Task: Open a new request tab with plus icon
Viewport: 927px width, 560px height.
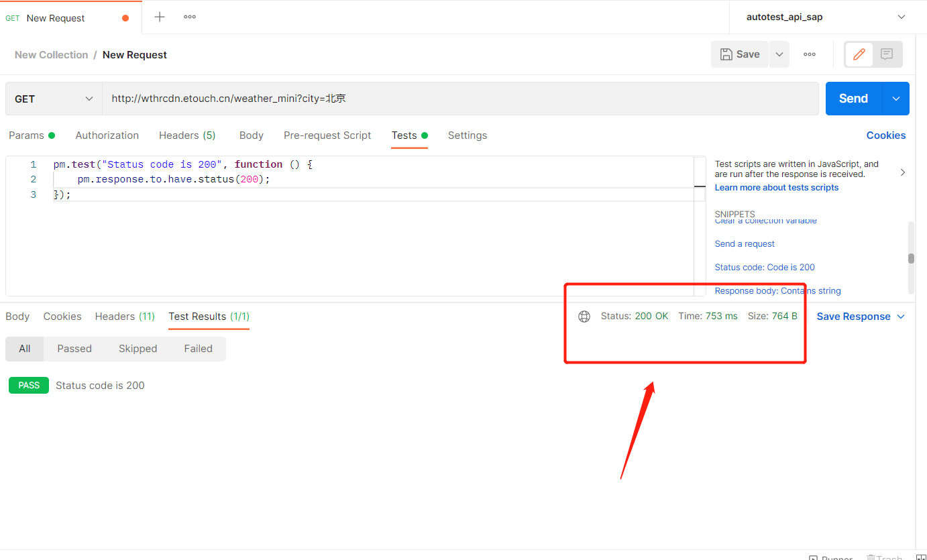Action: click(160, 17)
